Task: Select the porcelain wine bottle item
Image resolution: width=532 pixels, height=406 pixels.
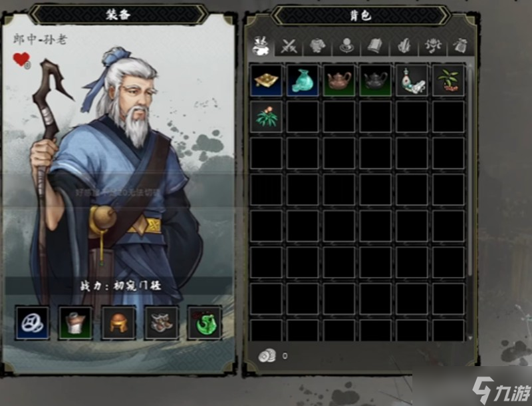Action: point(412,80)
